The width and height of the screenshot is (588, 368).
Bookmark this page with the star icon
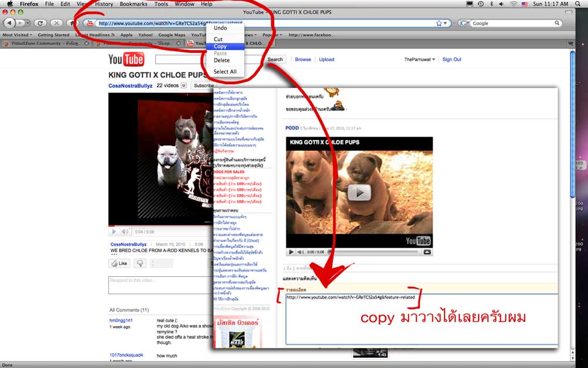(439, 24)
